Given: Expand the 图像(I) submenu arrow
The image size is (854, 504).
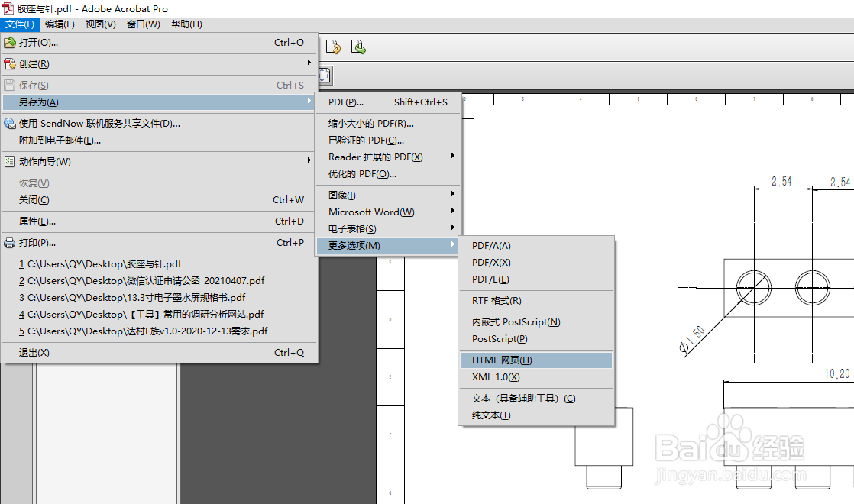Looking at the screenshot, I should click(453, 194).
